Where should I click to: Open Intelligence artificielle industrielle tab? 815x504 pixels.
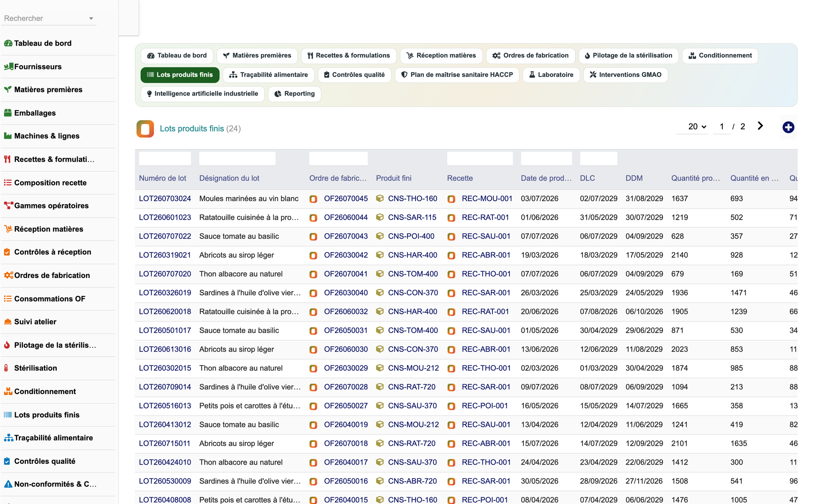(203, 94)
